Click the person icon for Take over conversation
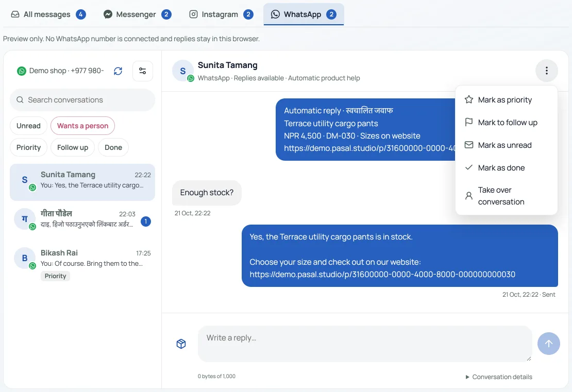572x392 pixels. pyautogui.click(x=469, y=196)
